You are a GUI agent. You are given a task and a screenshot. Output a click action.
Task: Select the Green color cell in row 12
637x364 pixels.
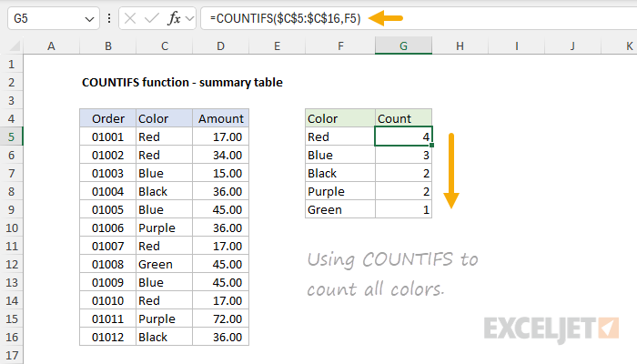click(x=164, y=265)
